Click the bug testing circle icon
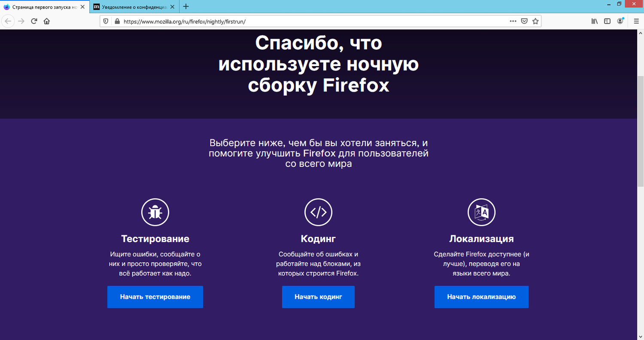Viewport: 644px width, 340px height. (155, 212)
